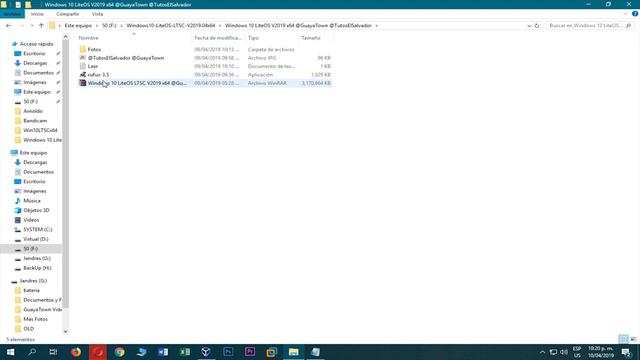The height and width of the screenshot is (360, 640).
Task: Sort by Fecha de modificación column
Action: pos(218,38)
